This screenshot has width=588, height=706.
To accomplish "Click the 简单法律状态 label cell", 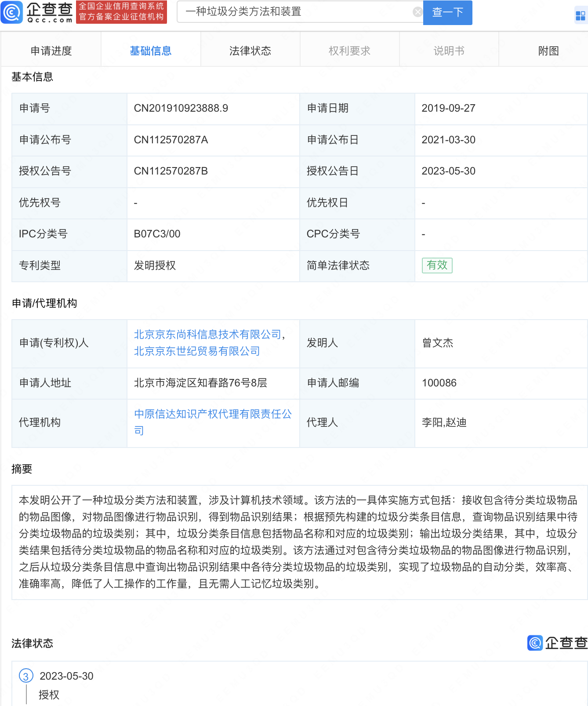I will point(357,266).
